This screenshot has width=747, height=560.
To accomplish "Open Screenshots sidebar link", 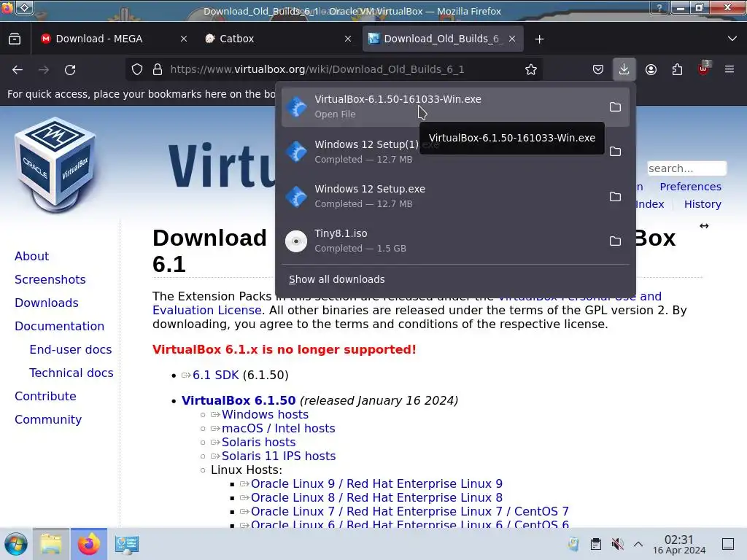I will click(x=50, y=279).
